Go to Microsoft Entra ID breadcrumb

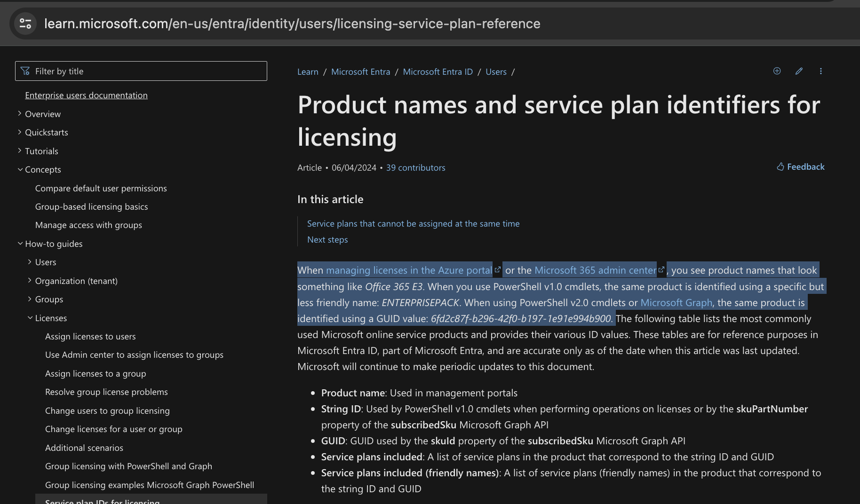point(438,71)
